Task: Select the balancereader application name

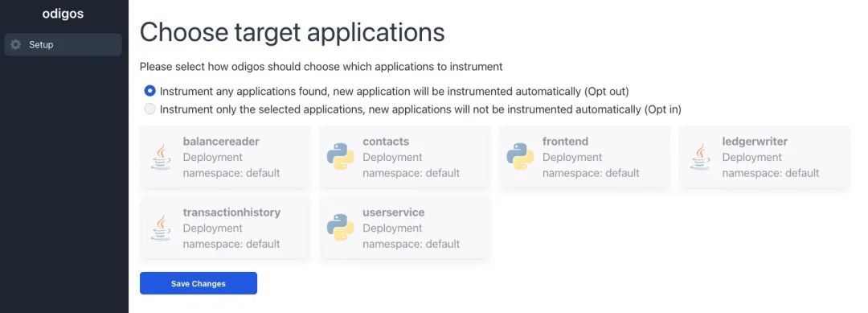Action: 221,142
